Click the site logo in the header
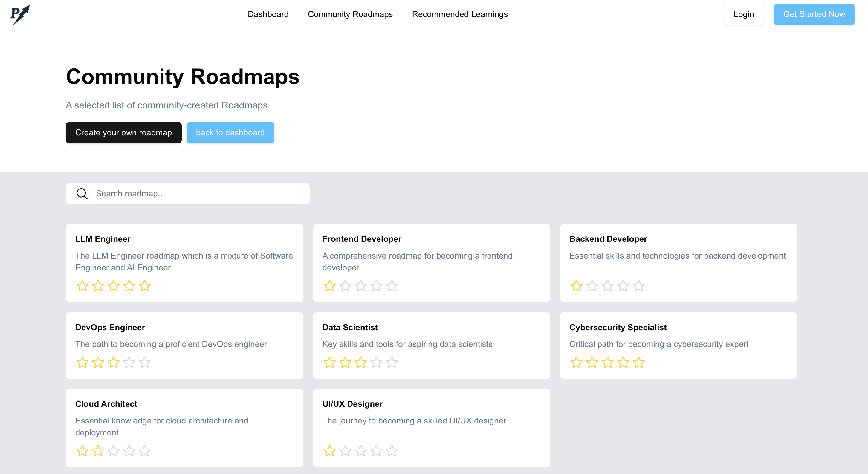 click(x=20, y=14)
